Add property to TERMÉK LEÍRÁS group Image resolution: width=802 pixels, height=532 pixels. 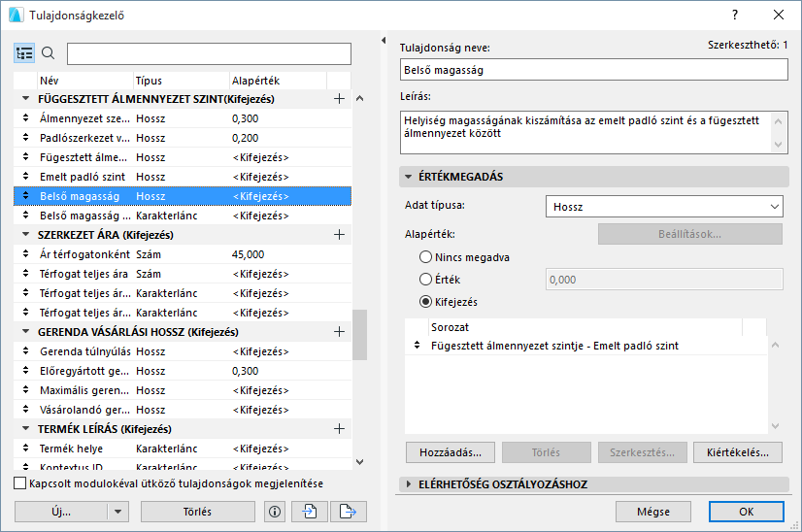tap(339, 429)
